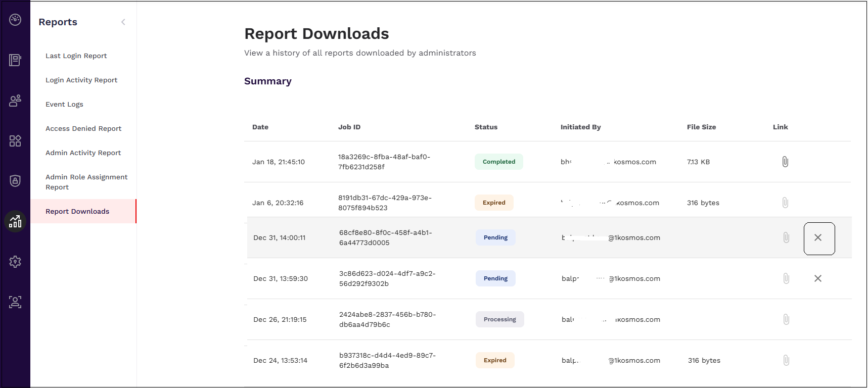Open the Event Logs page
The width and height of the screenshot is (868, 388).
click(x=64, y=104)
